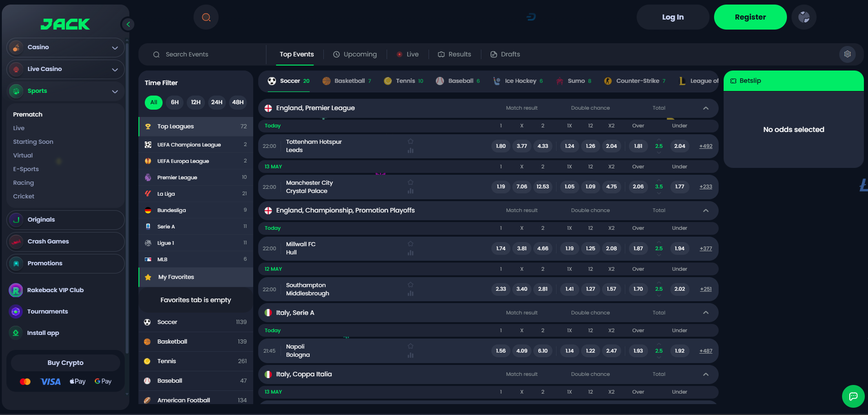Set time filter to 6H
The height and width of the screenshot is (415, 868).
click(175, 102)
